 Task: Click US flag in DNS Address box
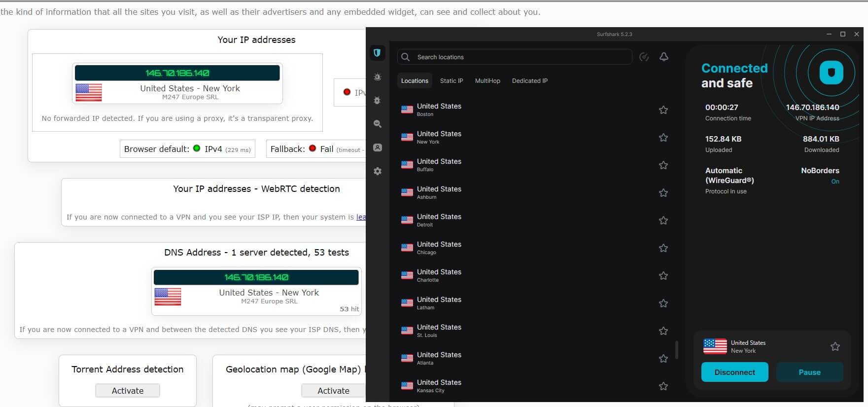click(x=168, y=296)
